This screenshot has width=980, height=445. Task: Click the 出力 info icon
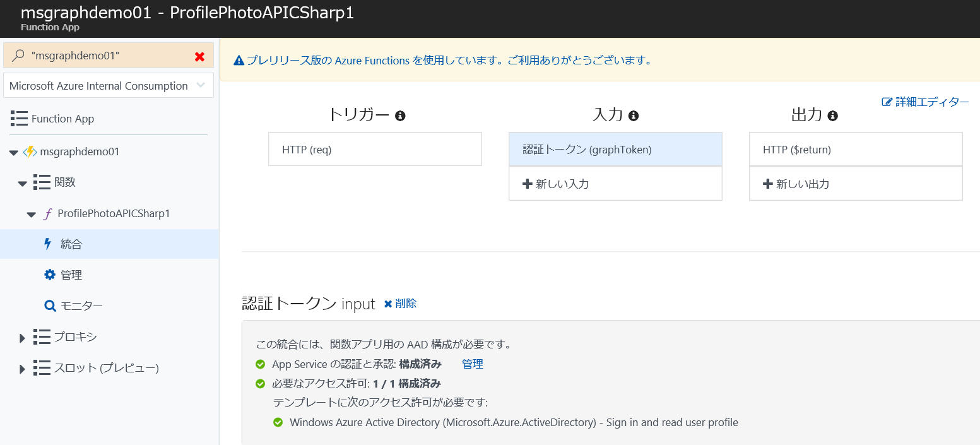click(834, 116)
